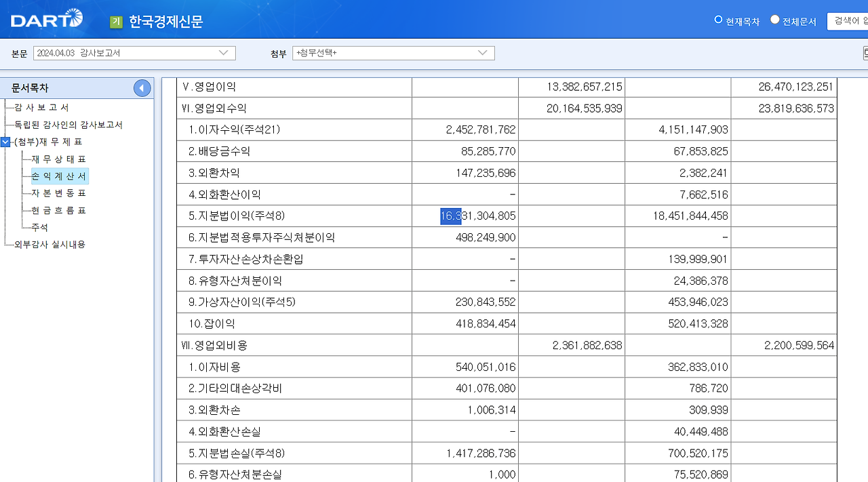868x482 pixels.
Task: Click the Ⅵ.영업외수익 row label
Action: click(x=214, y=108)
